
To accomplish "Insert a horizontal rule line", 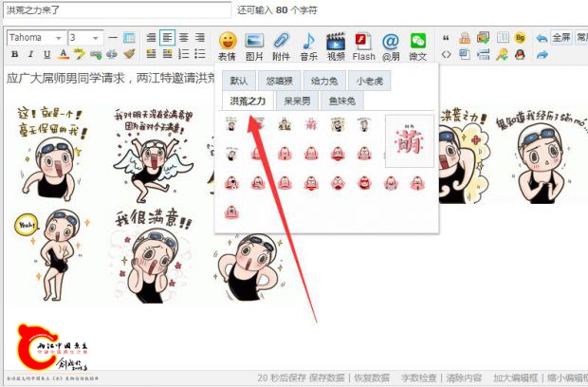I will (x=113, y=38).
